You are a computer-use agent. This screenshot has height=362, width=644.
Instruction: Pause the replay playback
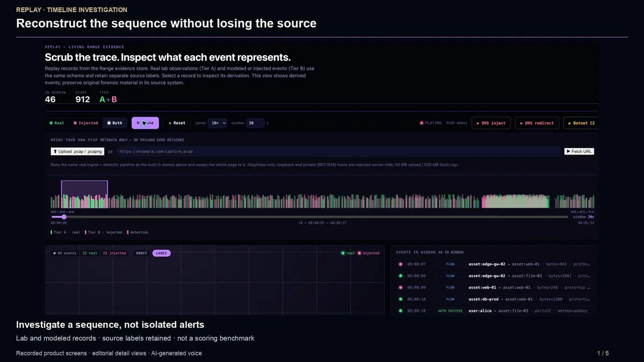pos(145,123)
